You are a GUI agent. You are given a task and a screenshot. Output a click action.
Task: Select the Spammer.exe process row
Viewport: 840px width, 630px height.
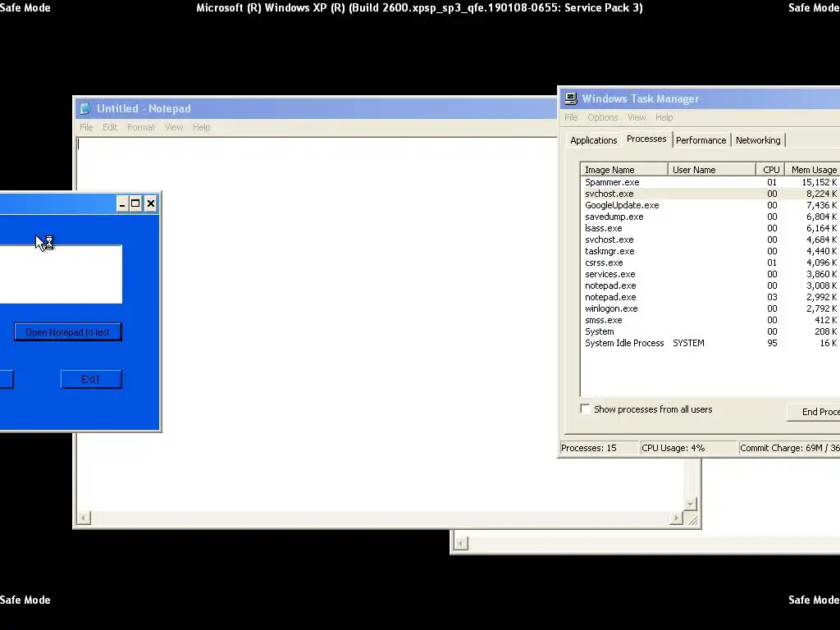tap(710, 182)
